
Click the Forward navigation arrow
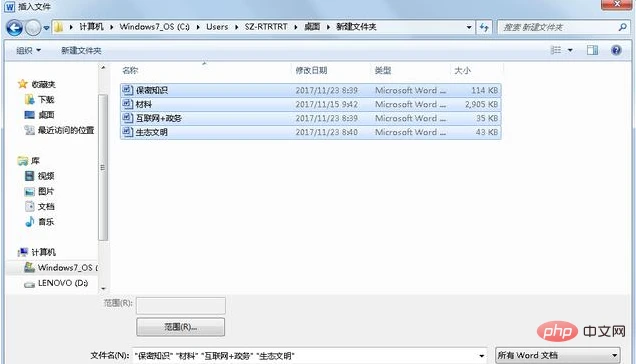coord(33,28)
